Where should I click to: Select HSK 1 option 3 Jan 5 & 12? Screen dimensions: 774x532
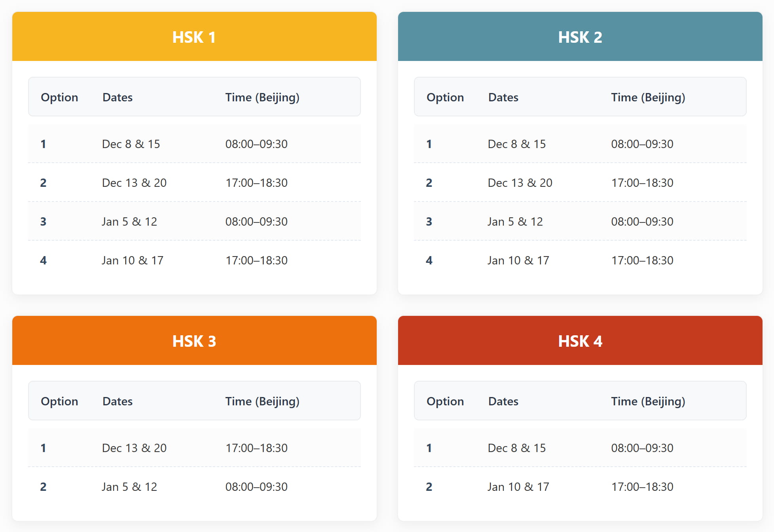point(129,221)
